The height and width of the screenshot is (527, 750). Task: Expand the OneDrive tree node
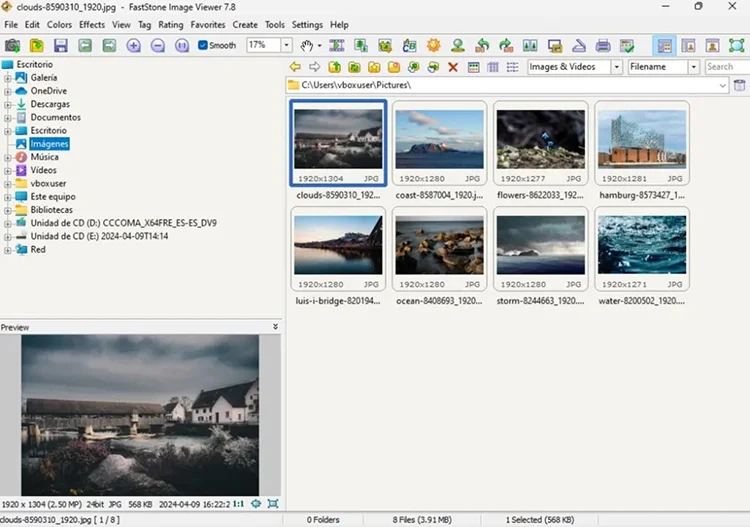pyautogui.click(x=7, y=91)
